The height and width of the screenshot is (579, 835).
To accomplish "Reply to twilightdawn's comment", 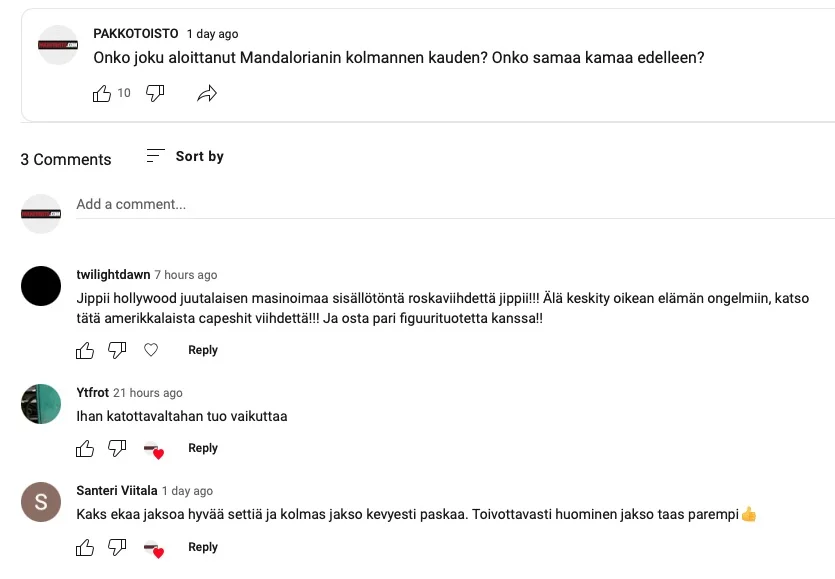I will click(x=203, y=350).
